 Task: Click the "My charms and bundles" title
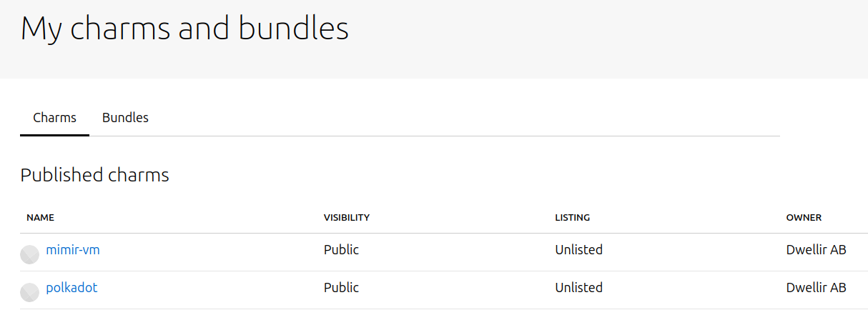184,29
